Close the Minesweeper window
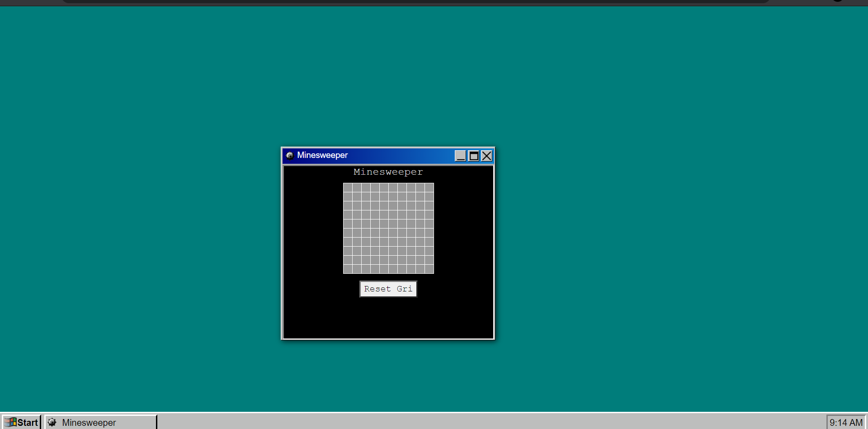 tap(486, 156)
